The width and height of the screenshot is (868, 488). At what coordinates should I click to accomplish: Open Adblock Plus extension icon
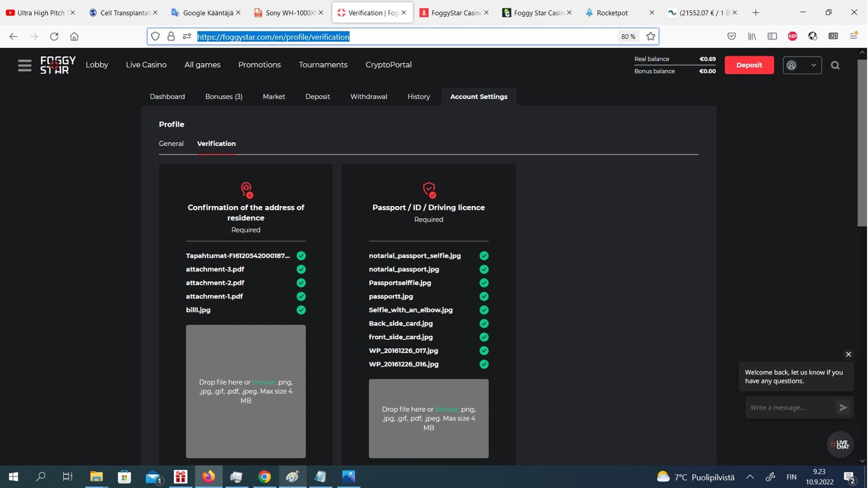point(792,36)
